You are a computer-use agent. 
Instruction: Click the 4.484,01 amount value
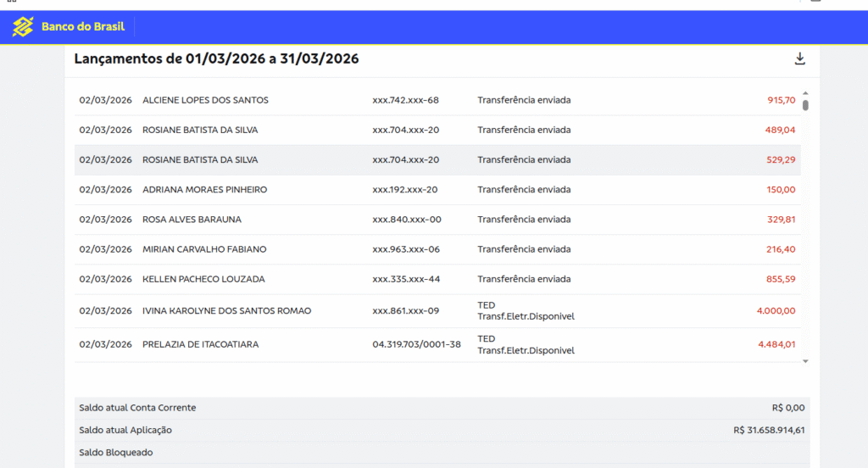tap(776, 344)
